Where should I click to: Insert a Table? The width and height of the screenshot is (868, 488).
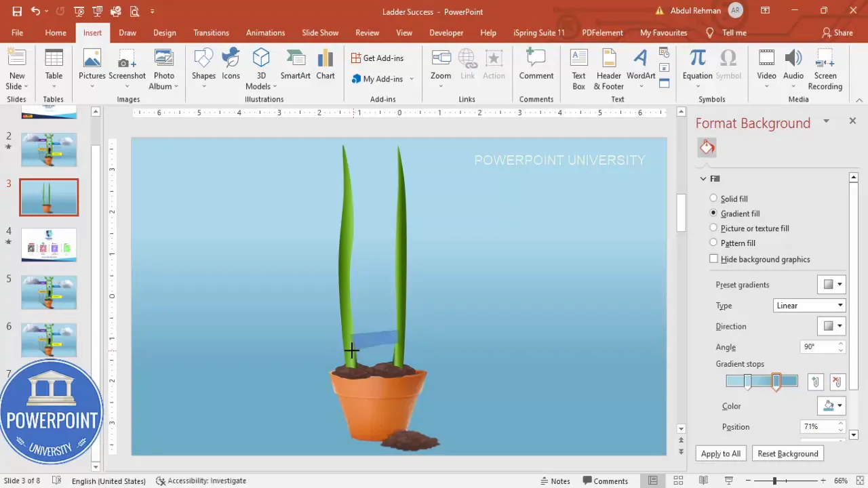tap(54, 70)
